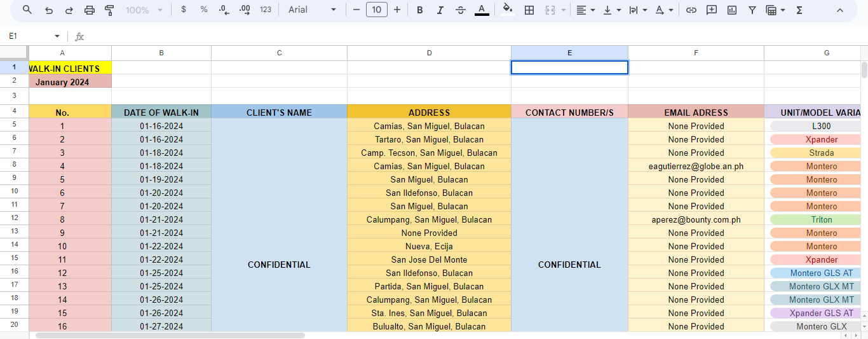The width and height of the screenshot is (868, 339).
Task: Open the Arial font dropdown
Action: pos(312,10)
